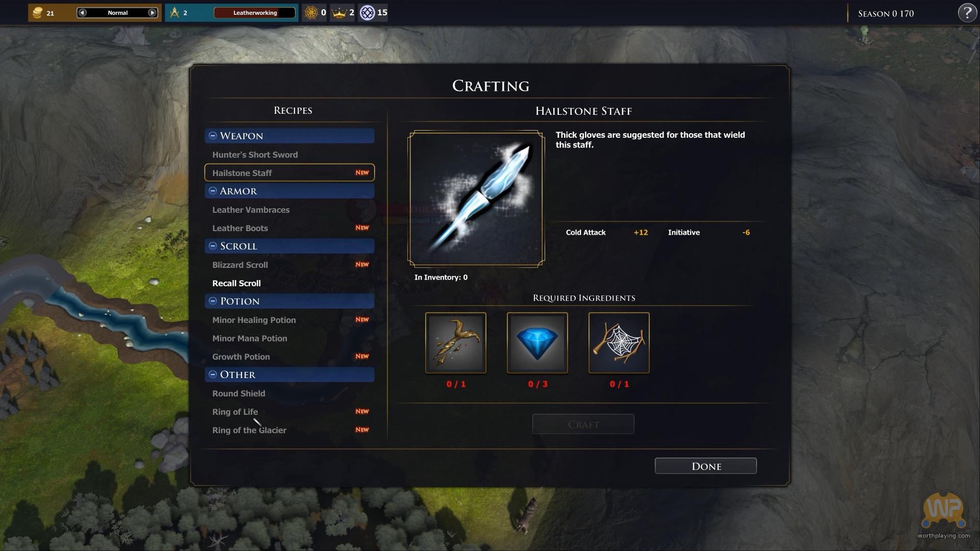Image resolution: width=980 pixels, height=551 pixels.
Task: Decrease game speed with left arrow
Action: 83,13
